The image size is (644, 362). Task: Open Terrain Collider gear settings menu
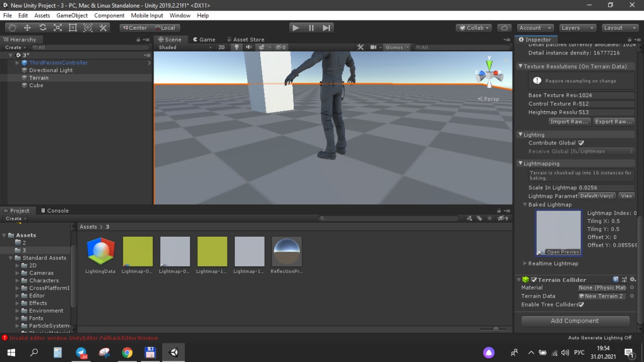point(632,279)
